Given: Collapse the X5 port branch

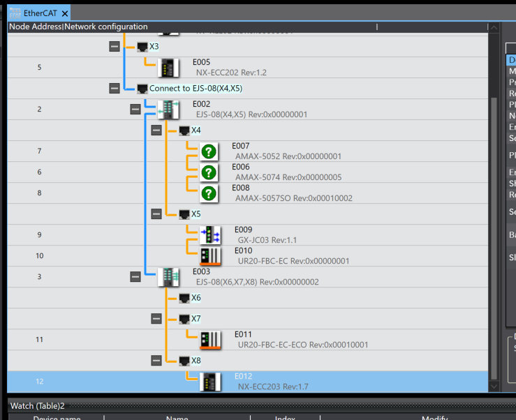Looking at the screenshot, I should point(156,214).
